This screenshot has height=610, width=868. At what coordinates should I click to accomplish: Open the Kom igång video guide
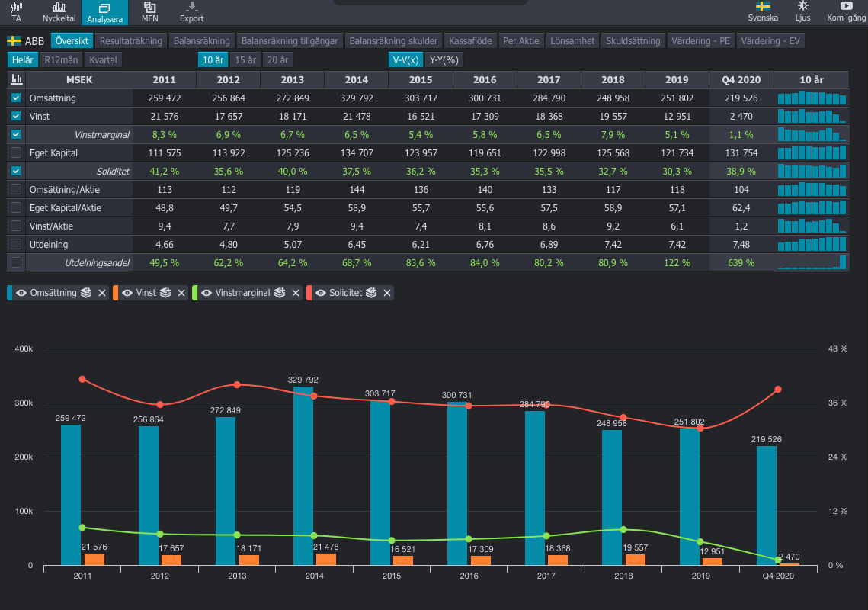pos(846,11)
